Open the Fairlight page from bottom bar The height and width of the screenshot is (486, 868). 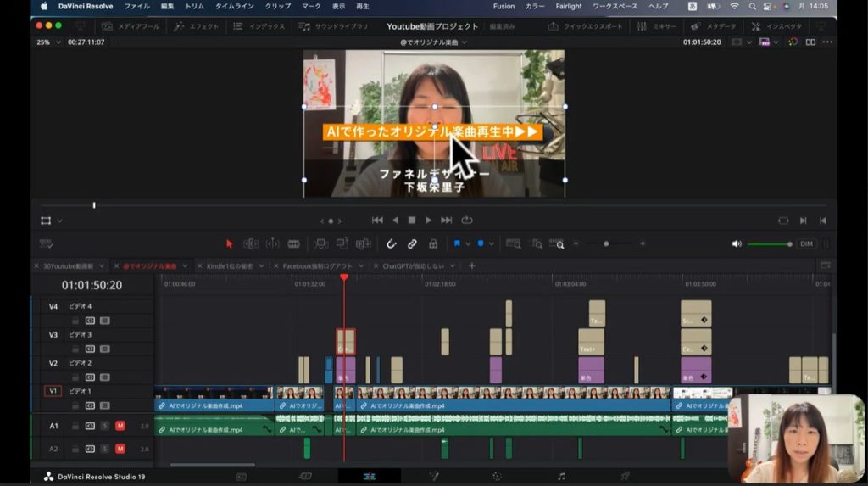point(561,477)
